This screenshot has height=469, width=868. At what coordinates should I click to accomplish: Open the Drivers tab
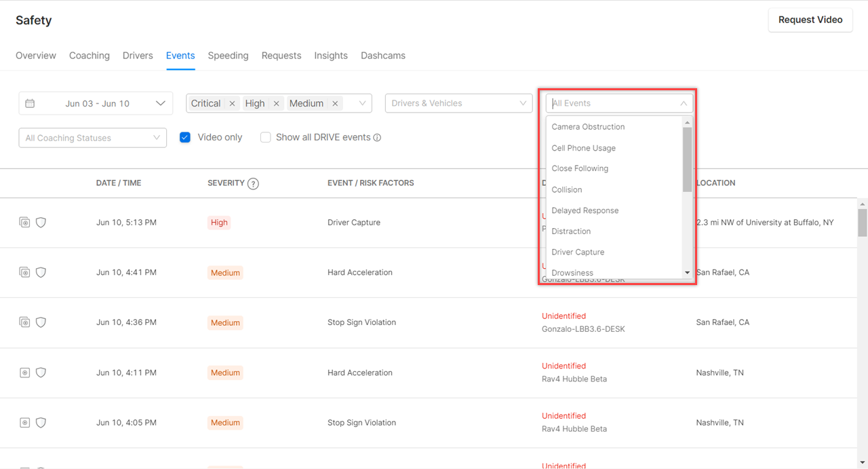coord(138,56)
